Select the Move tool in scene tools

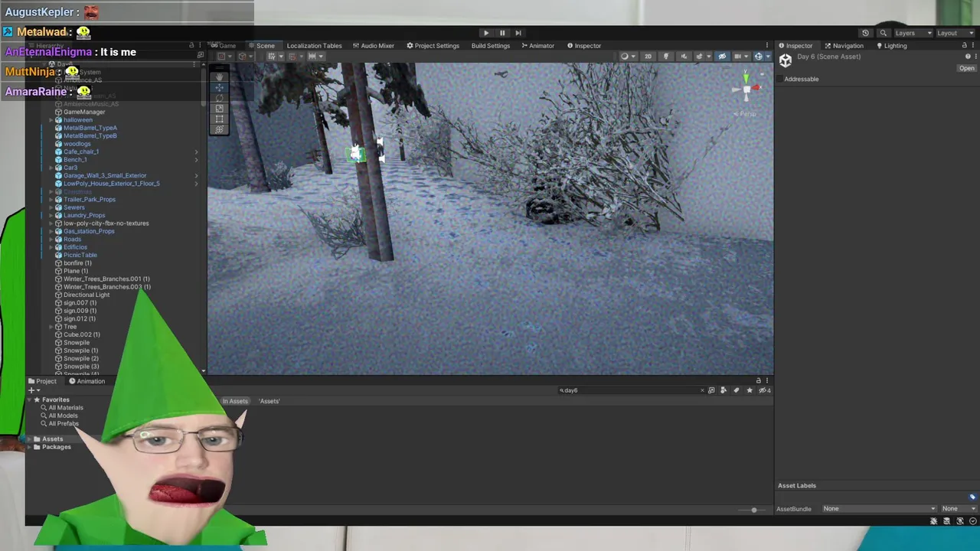220,87
